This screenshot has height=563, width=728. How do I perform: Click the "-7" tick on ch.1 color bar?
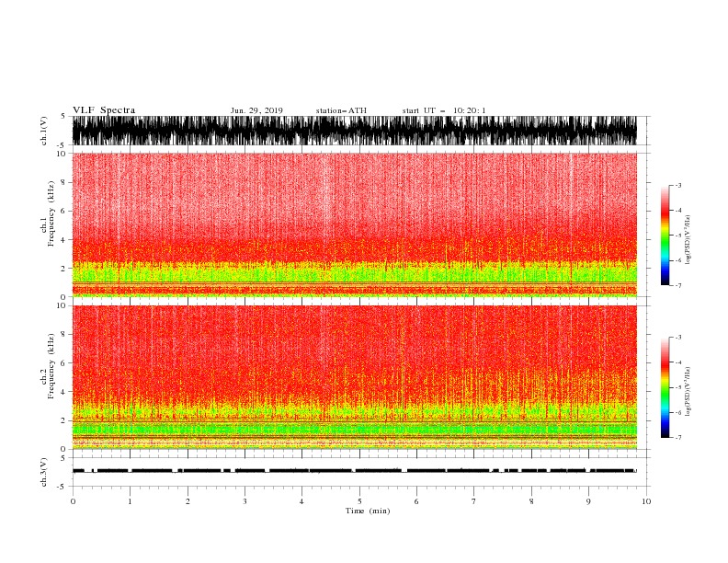(x=678, y=285)
